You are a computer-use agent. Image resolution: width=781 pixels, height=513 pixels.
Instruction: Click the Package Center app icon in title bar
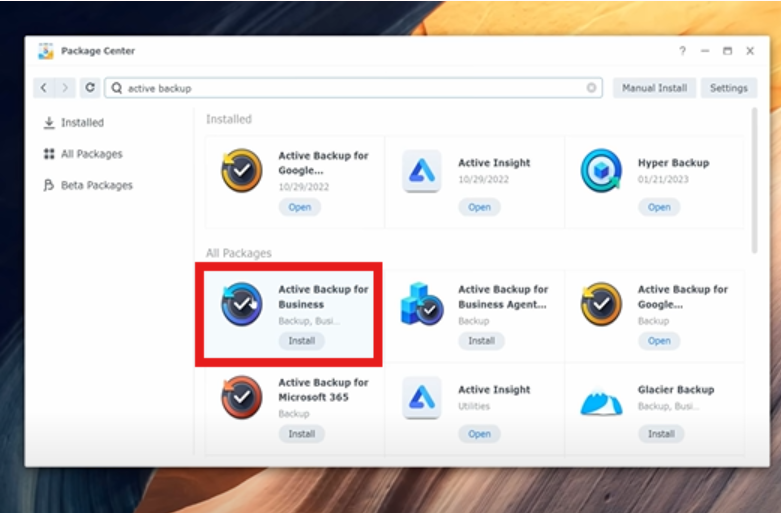click(46, 51)
